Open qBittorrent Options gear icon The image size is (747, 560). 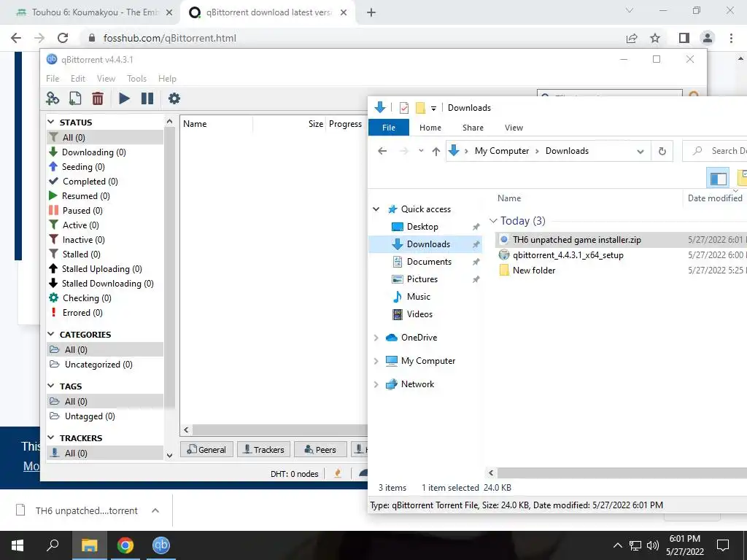[x=174, y=98]
